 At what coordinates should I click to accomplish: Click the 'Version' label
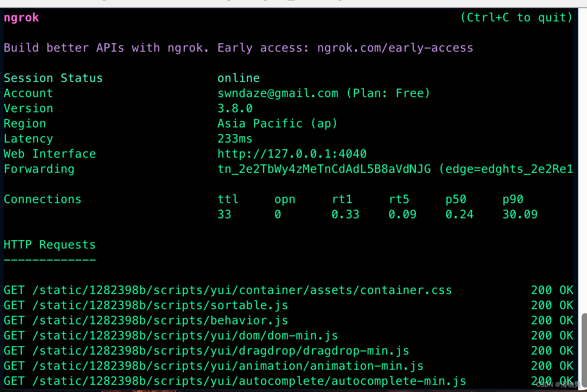coord(29,108)
